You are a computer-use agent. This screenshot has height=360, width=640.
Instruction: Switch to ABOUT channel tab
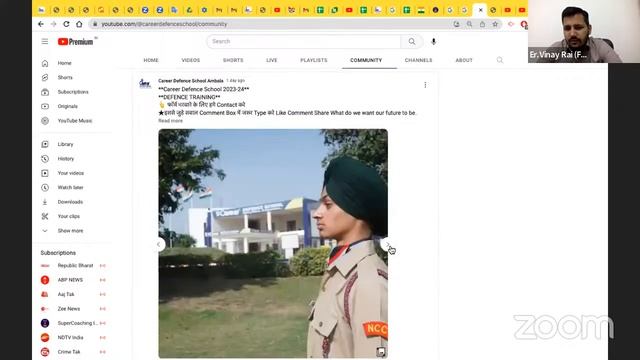(464, 60)
